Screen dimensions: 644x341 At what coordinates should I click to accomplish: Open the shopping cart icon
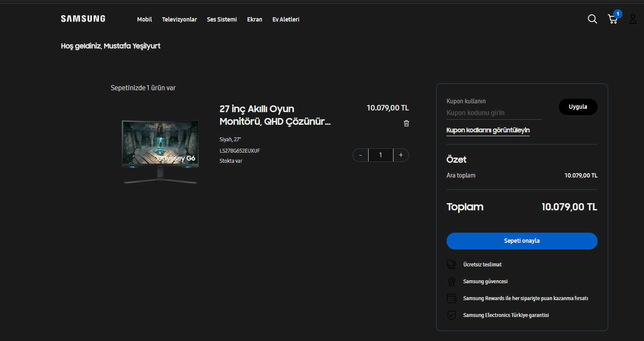click(613, 19)
